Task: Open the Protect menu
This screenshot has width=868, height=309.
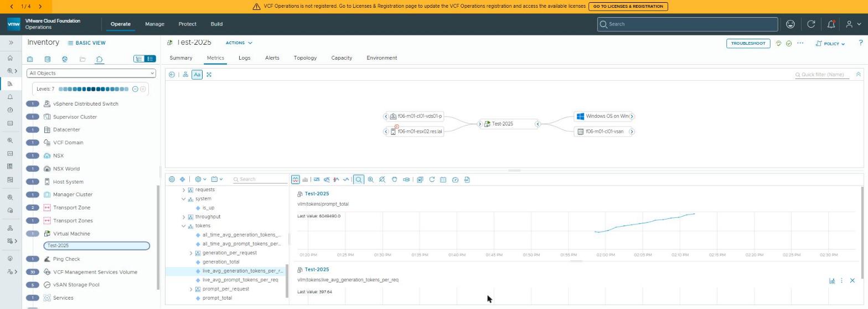Action: [x=187, y=24]
